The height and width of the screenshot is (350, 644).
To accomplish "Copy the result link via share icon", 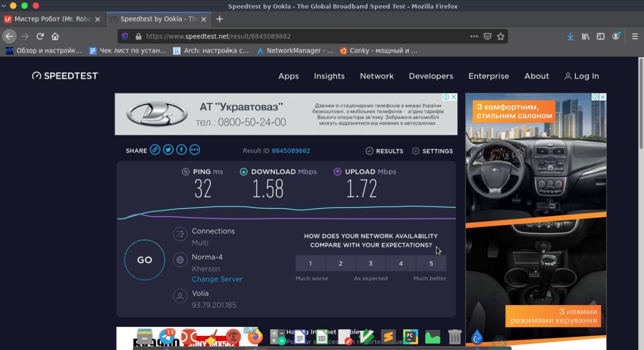I will tap(155, 150).
